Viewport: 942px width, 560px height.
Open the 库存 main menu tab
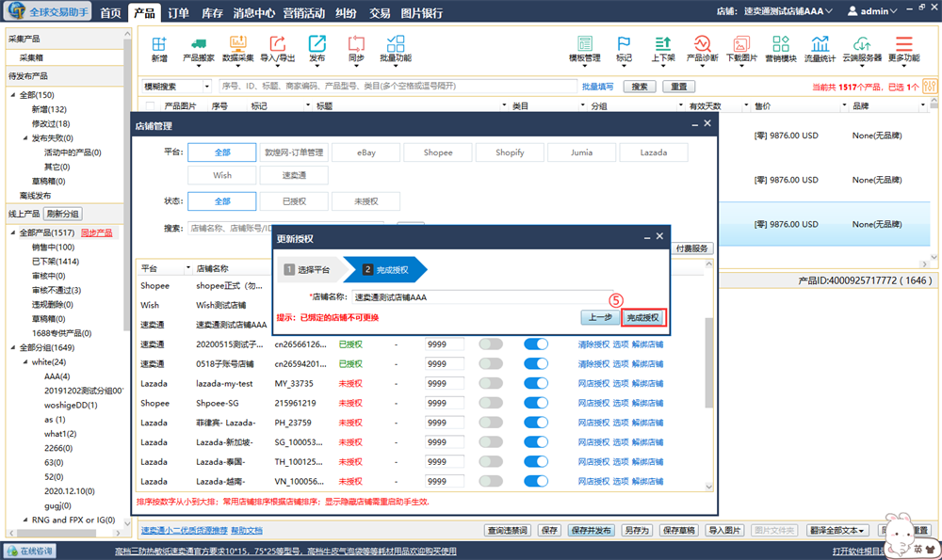[x=212, y=12]
